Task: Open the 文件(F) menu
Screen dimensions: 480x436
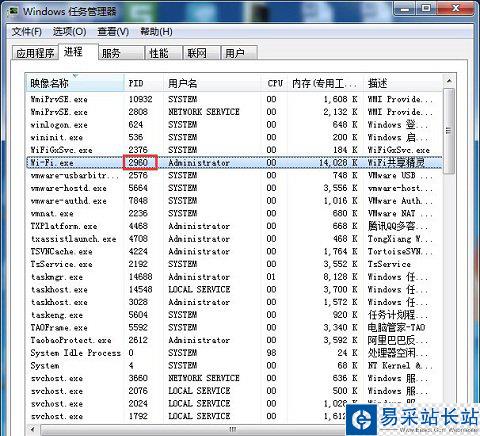Action: pos(27,32)
